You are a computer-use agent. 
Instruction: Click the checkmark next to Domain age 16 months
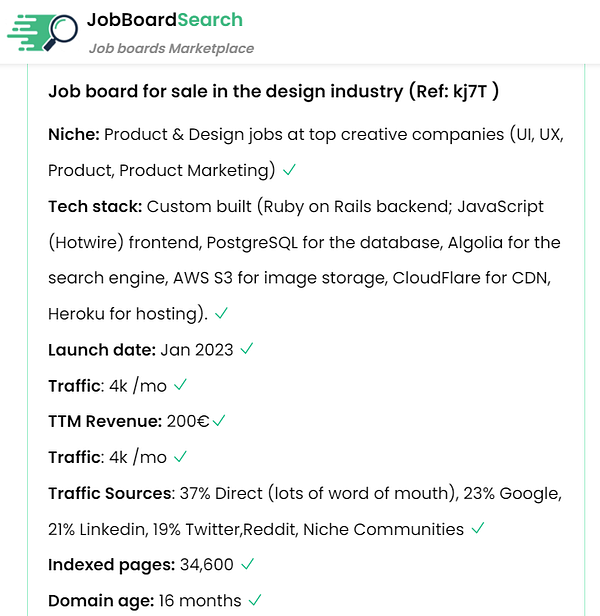(x=255, y=600)
